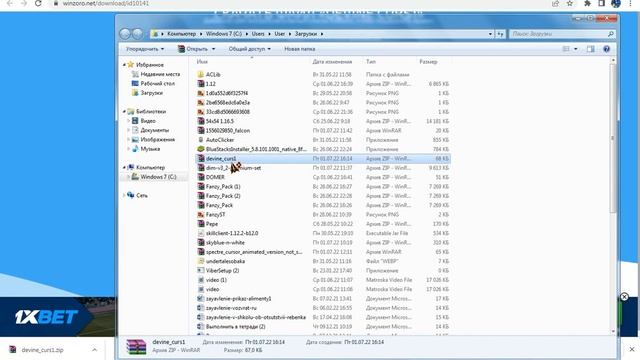Click the Chrome profile avatar
The height and width of the screenshot is (360, 640).
[x=616, y=4]
